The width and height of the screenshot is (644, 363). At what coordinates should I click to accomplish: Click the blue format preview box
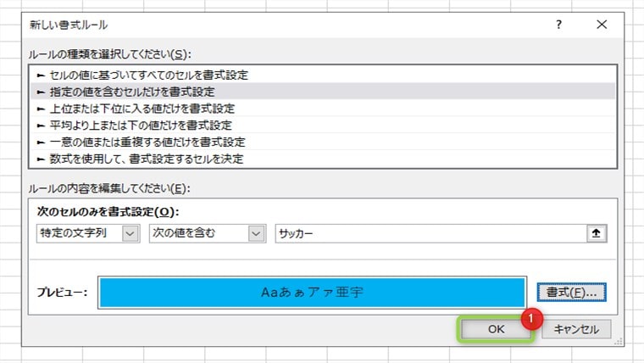pos(312,293)
